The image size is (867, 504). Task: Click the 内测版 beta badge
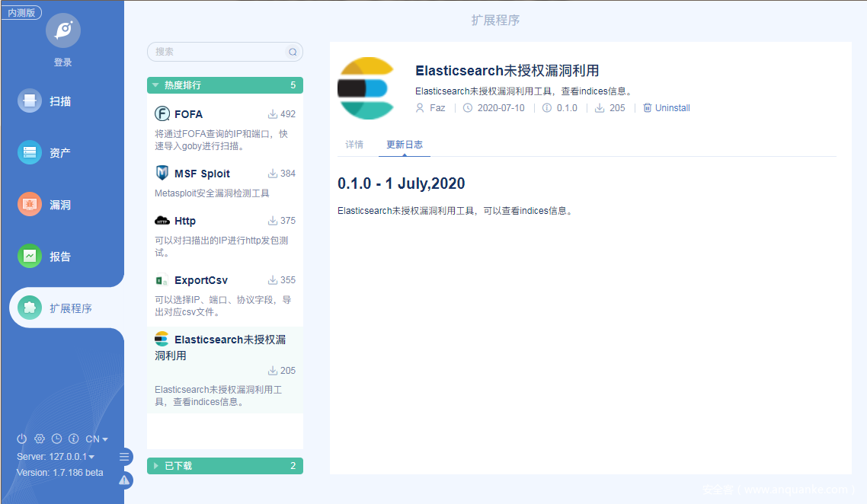21,12
